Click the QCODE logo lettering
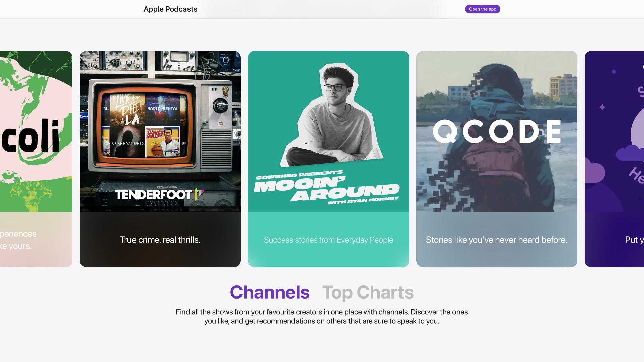The height and width of the screenshot is (362, 644). click(x=496, y=132)
